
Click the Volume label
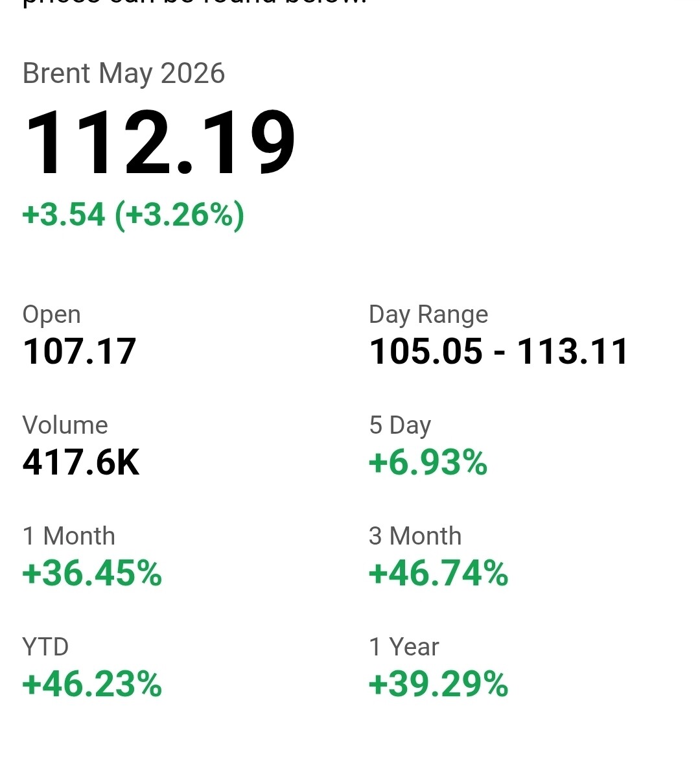tap(65, 425)
